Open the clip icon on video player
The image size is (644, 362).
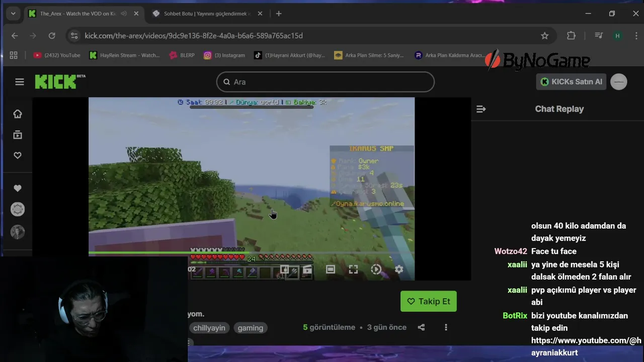pos(307,269)
